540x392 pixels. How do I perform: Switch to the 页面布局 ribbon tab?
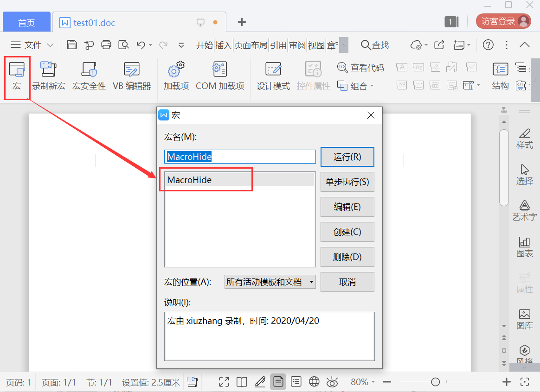pos(251,45)
